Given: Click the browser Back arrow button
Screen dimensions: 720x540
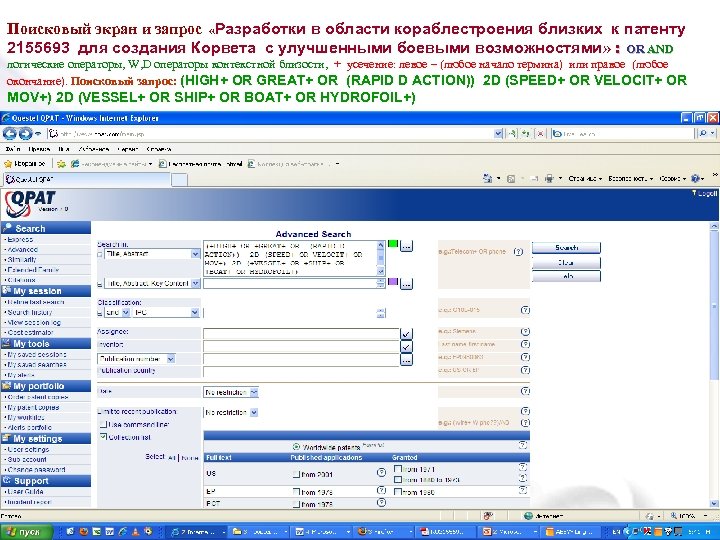Looking at the screenshot, I should tap(9, 134).
